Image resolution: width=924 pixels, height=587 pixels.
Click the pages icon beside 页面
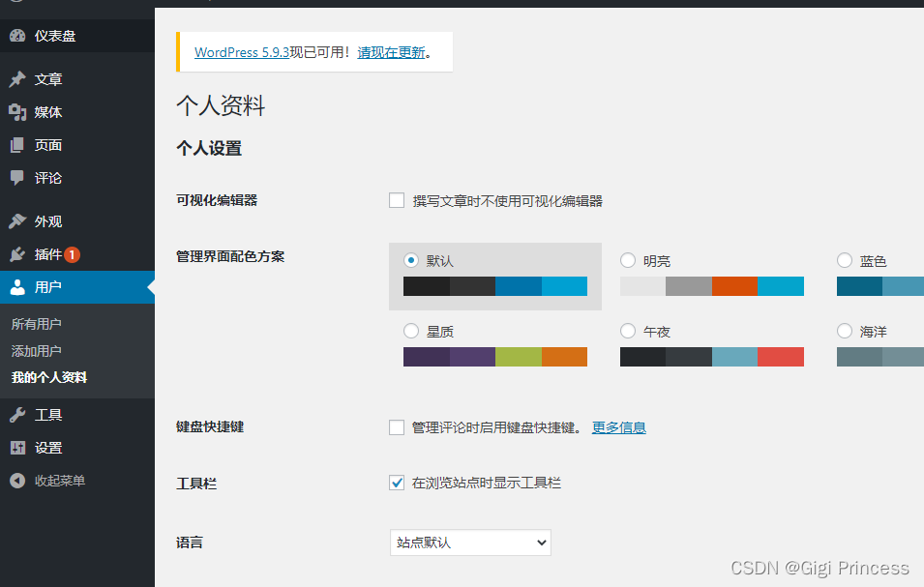click(17, 145)
